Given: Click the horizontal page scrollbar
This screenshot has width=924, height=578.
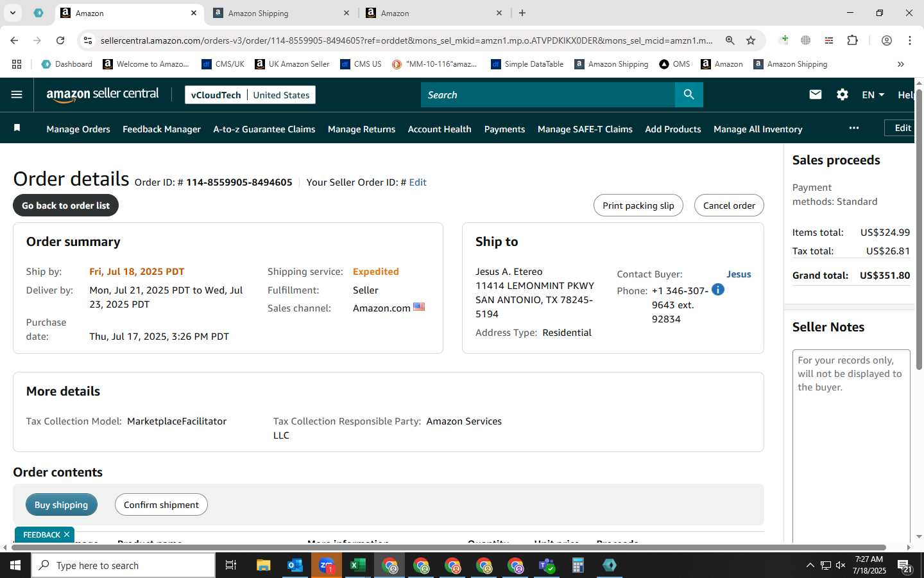Looking at the screenshot, I should [x=448, y=547].
